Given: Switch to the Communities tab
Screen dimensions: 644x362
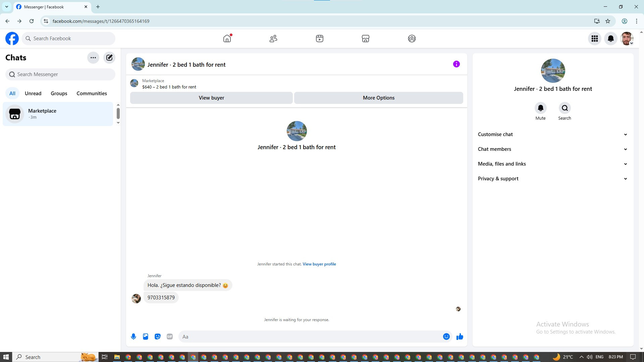Looking at the screenshot, I should click(92, 94).
